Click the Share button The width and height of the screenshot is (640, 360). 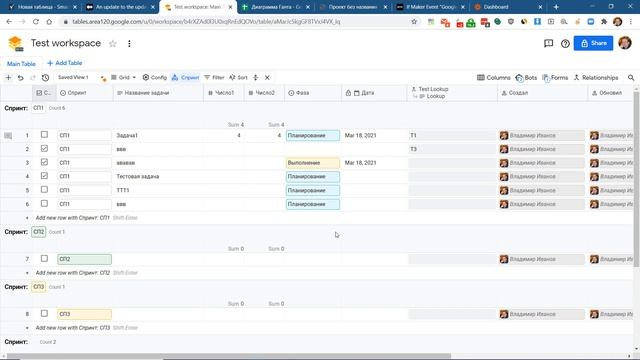click(593, 43)
